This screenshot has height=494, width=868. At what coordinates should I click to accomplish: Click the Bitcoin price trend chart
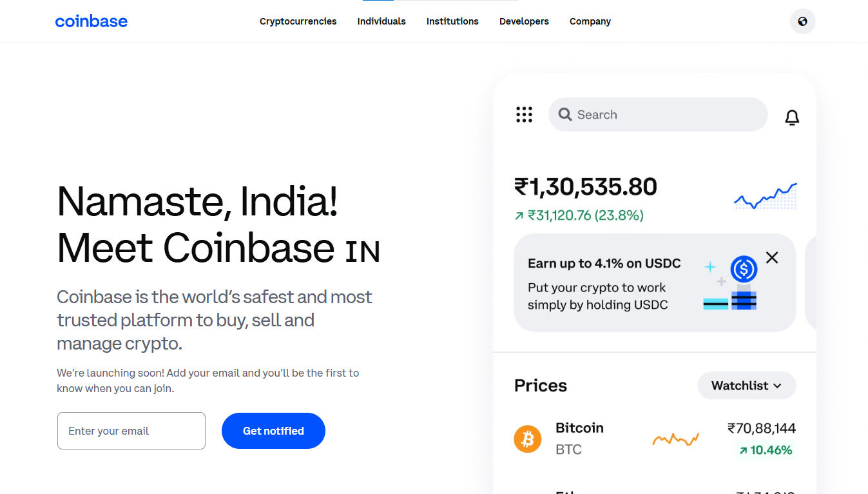pyautogui.click(x=675, y=439)
